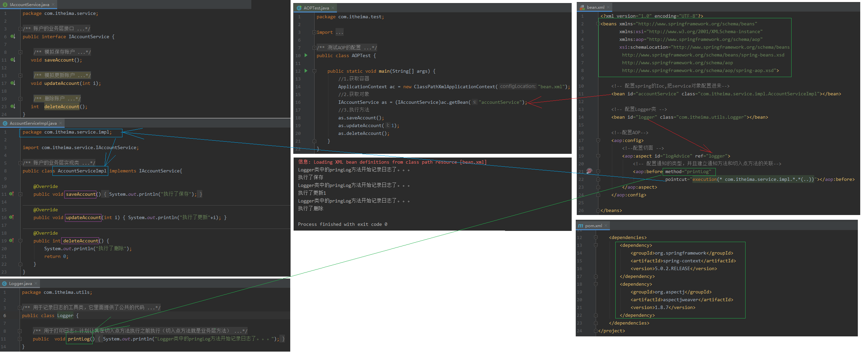Click the printLog method name in Logger.java
Viewport: 868px width, 357px height.
[79, 339]
